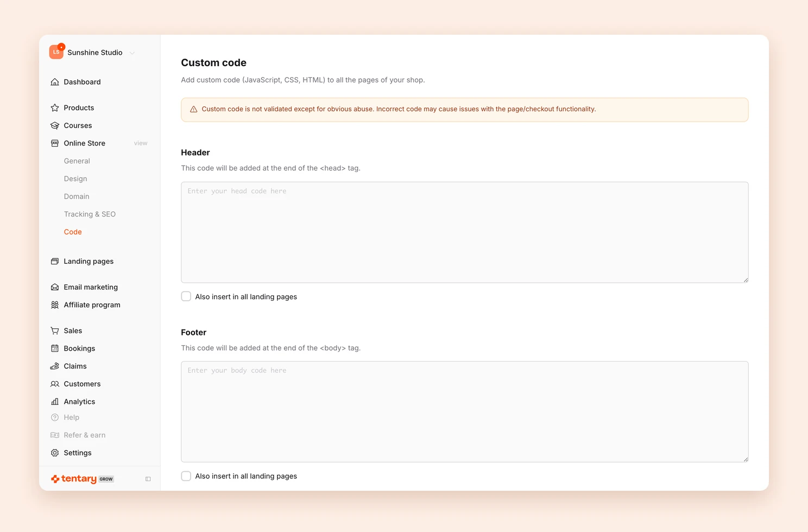Click the tentary logo
This screenshot has width=808, height=532.
click(x=74, y=479)
